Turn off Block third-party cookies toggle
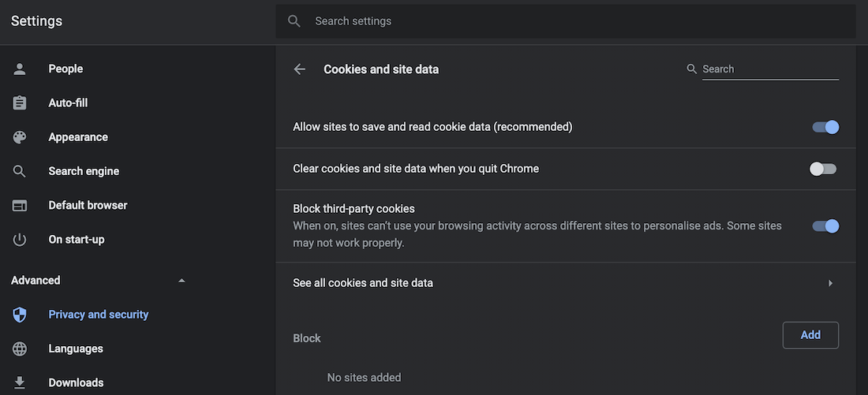The height and width of the screenshot is (395, 868). click(825, 226)
